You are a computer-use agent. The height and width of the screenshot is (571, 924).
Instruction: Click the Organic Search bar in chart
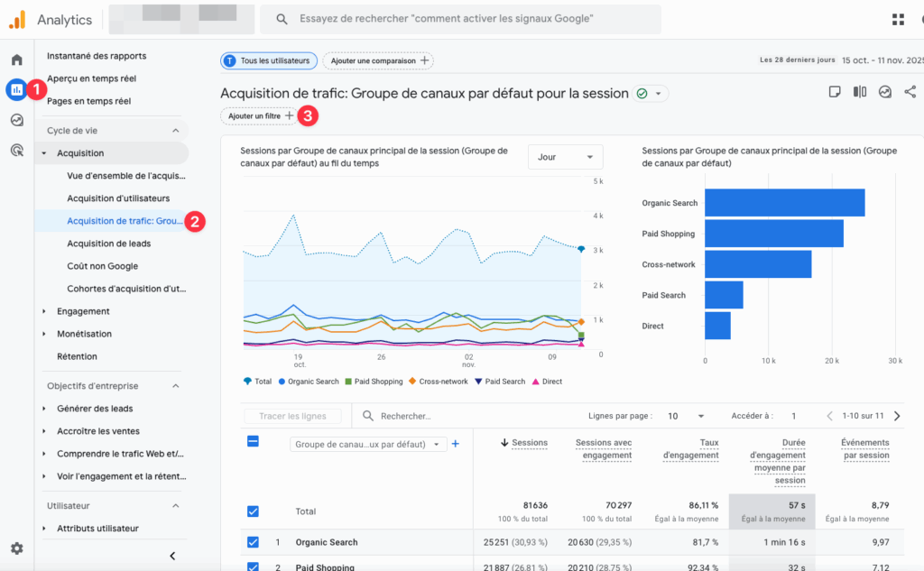tap(784, 203)
